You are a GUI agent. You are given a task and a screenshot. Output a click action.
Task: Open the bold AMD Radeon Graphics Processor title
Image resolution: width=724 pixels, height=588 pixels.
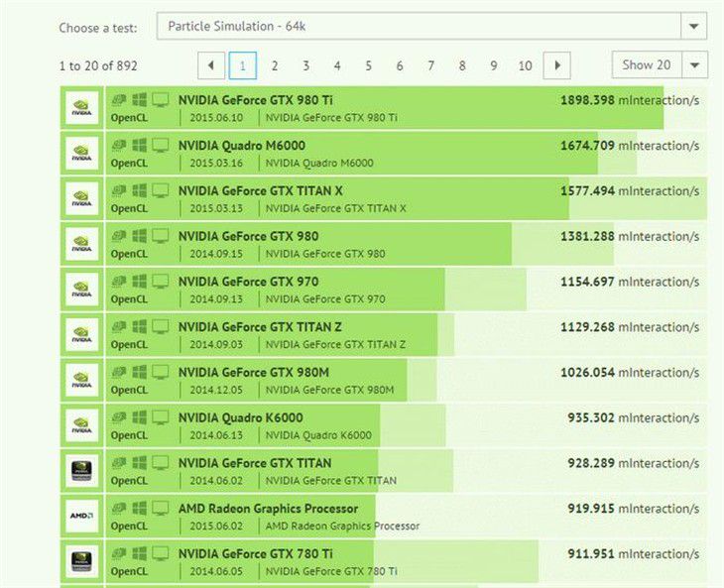click(x=268, y=509)
